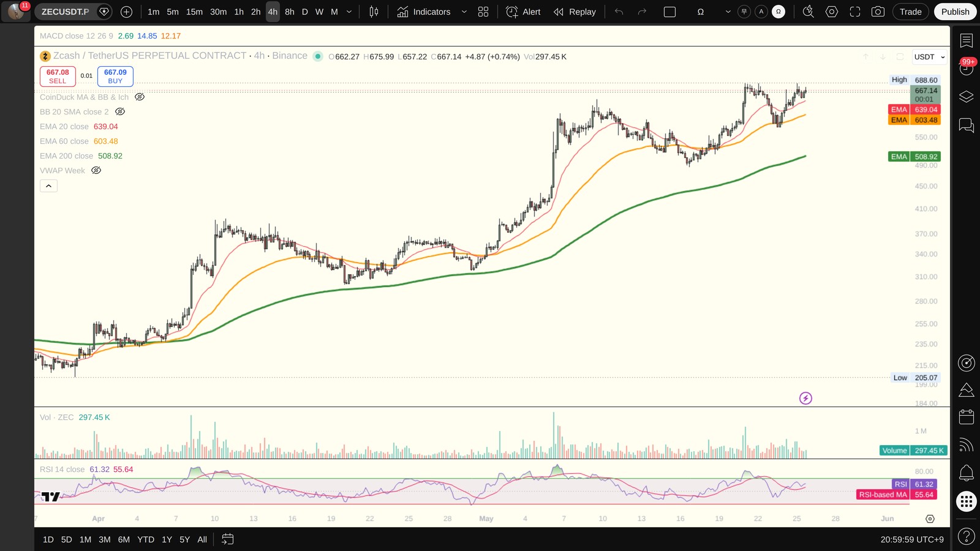The image size is (980, 551).
Task: Open the alerts panel with 99+ badge
Action: [967, 67]
